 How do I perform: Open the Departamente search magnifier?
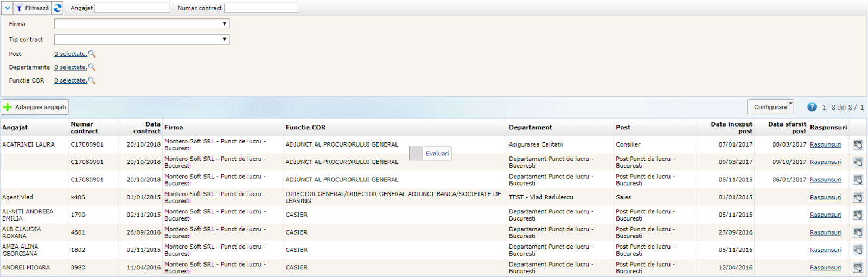coord(92,67)
